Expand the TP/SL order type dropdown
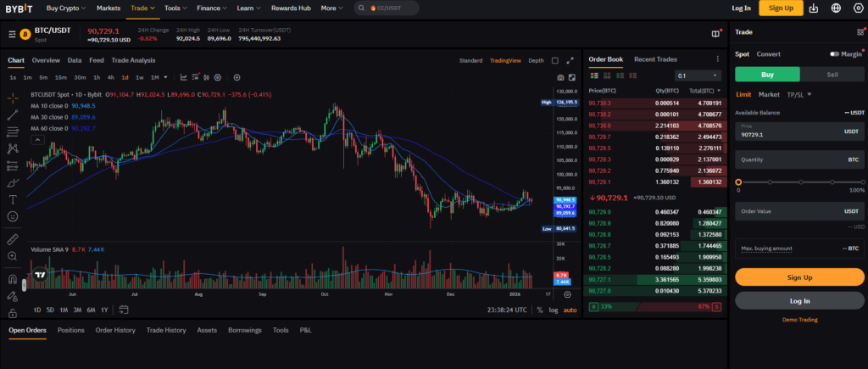The image size is (868, 369). click(x=798, y=94)
